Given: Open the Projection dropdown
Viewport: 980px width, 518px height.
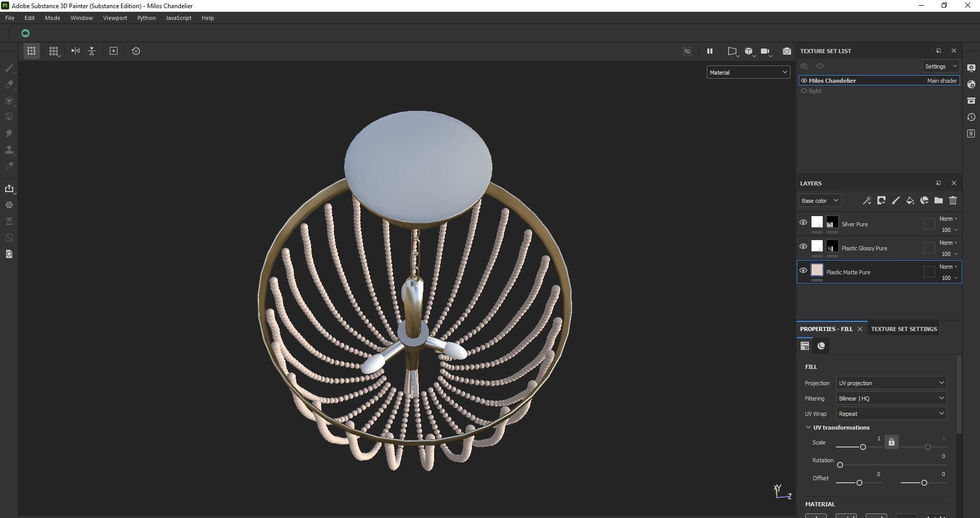Looking at the screenshot, I should pyautogui.click(x=891, y=383).
